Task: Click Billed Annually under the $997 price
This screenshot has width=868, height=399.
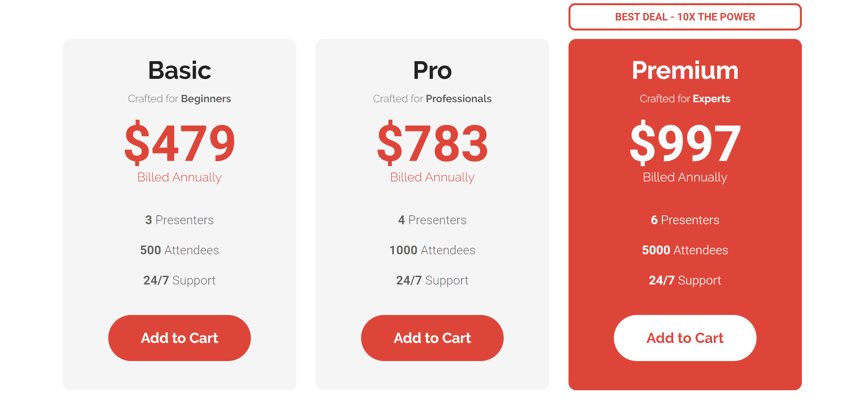Action: click(x=685, y=177)
